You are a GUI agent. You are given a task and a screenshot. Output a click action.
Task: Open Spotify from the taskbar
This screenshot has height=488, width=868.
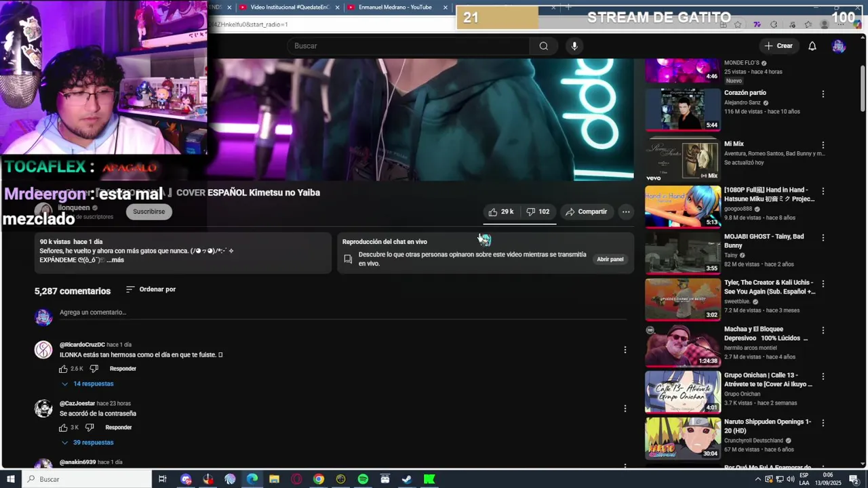tap(363, 479)
